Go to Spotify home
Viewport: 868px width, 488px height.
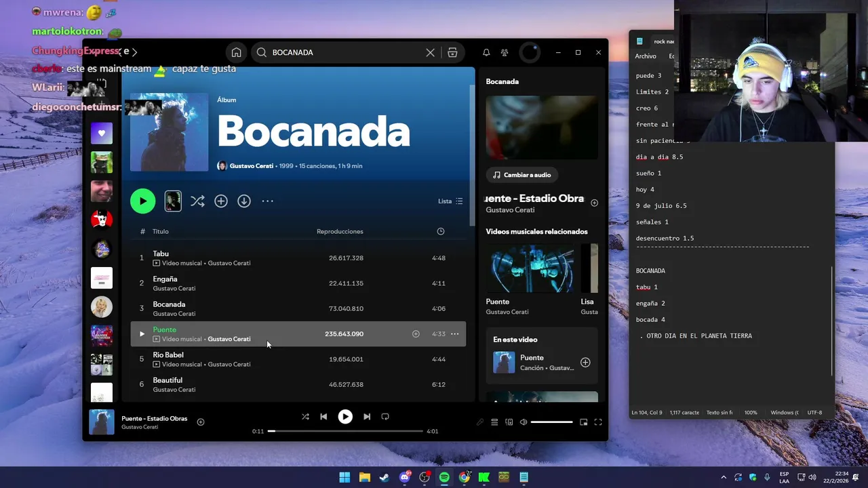(236, 52)
